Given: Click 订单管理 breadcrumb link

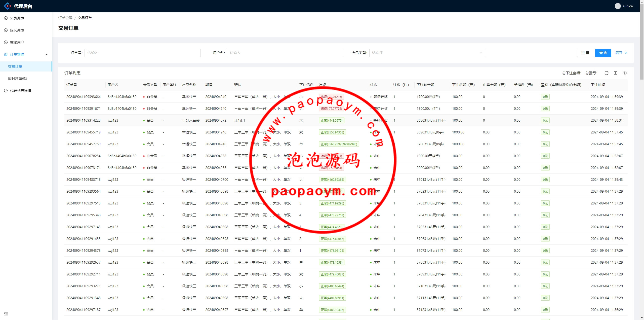Looking at the screenshot, I should [x=65, y=18].
